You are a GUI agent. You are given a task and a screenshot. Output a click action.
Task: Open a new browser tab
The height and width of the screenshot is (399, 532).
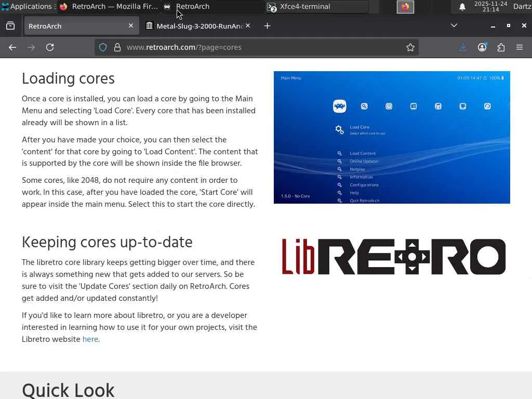point(268,26)
